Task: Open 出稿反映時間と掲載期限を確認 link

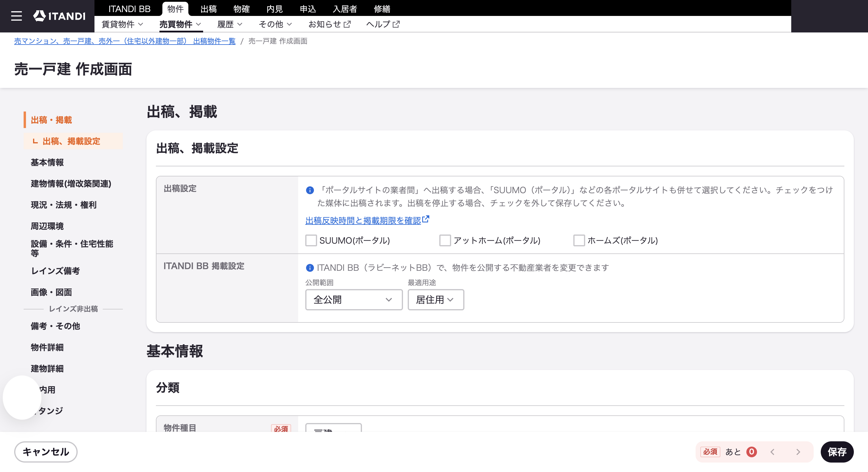Action: pyautogui.click(x=363, y=221)
